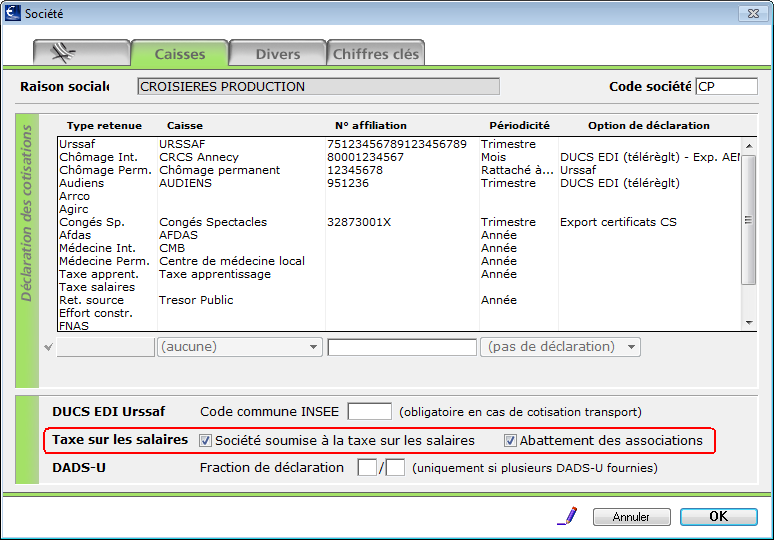
Task: Click the first Fraction de déclaration box
Action: pyautogui.click(x=367, y=467)
